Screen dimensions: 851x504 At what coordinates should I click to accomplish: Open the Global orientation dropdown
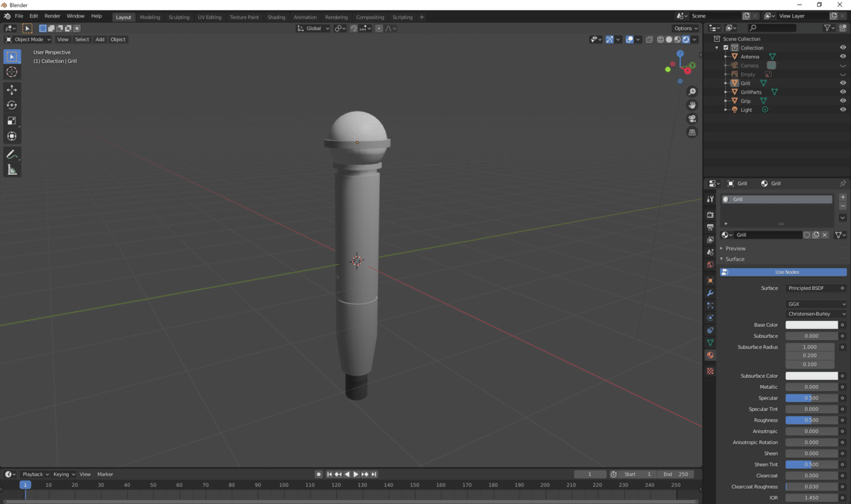tap(313, 28)
